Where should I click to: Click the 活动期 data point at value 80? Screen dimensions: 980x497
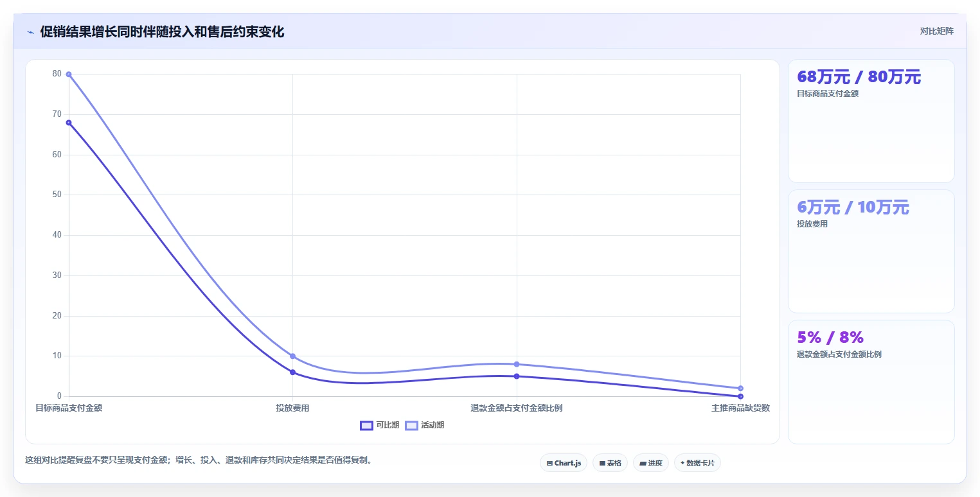[69, 74]
